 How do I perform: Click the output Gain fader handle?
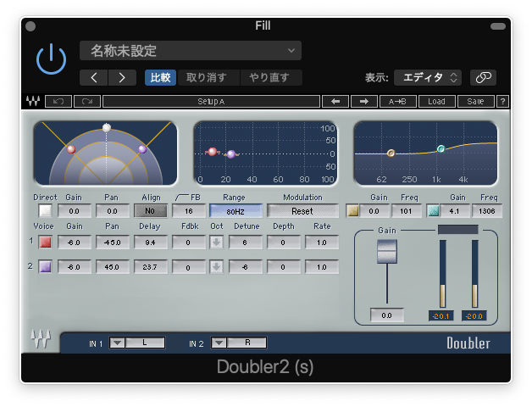point(387,251)
